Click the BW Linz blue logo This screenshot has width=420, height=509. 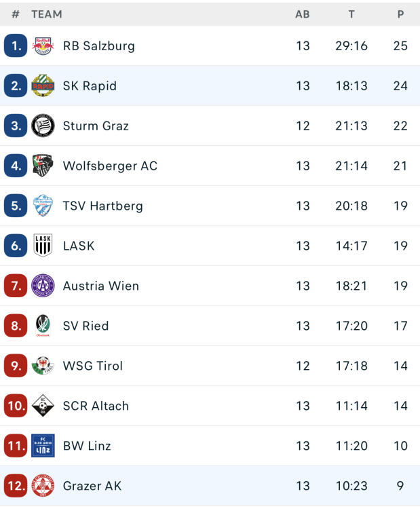(x=43, y=446)
